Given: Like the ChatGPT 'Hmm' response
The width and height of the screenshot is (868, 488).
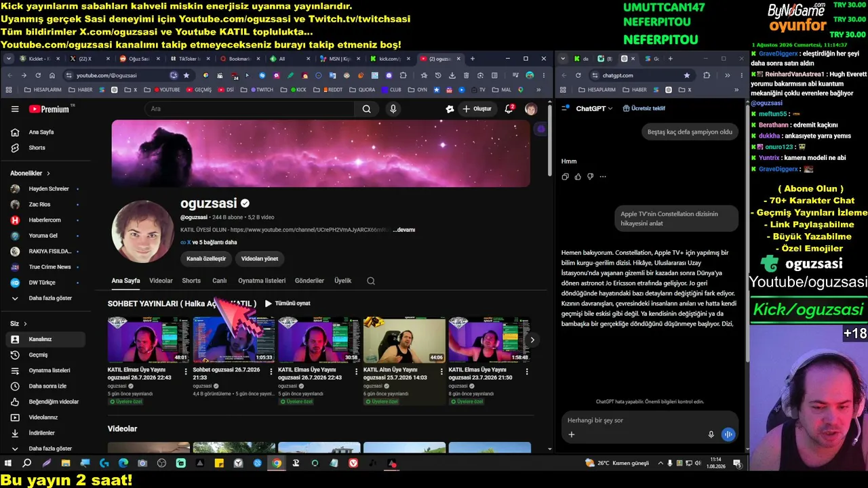Looking at the screenshot, I should pos(578,177).
